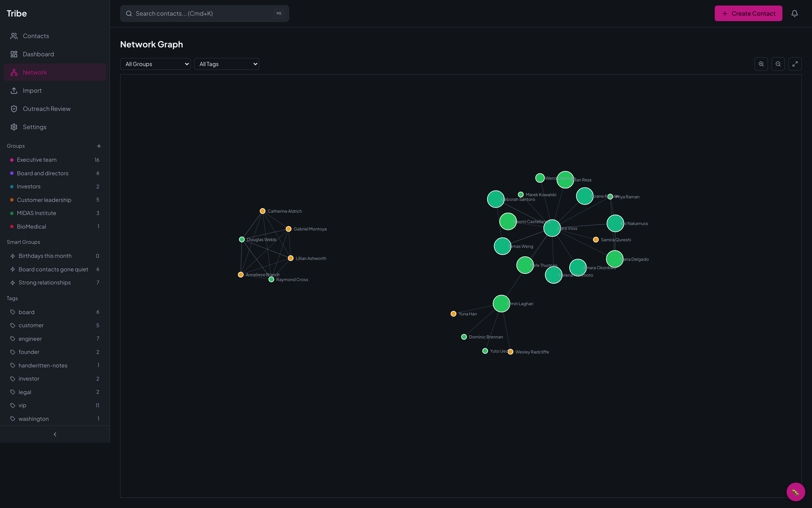
Task: Open Settings from sidebar
Action: pyautogui.click(x=55, y=127)
